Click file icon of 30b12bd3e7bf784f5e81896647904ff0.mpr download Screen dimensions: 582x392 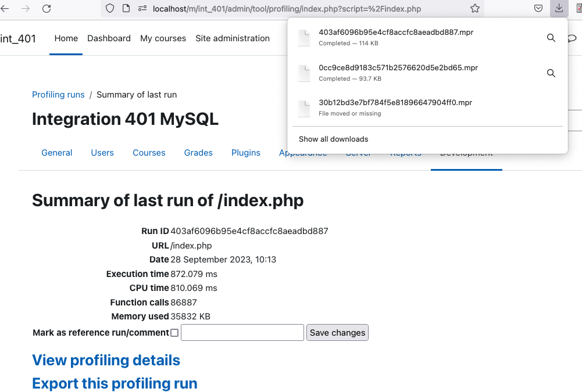point(304,108)
